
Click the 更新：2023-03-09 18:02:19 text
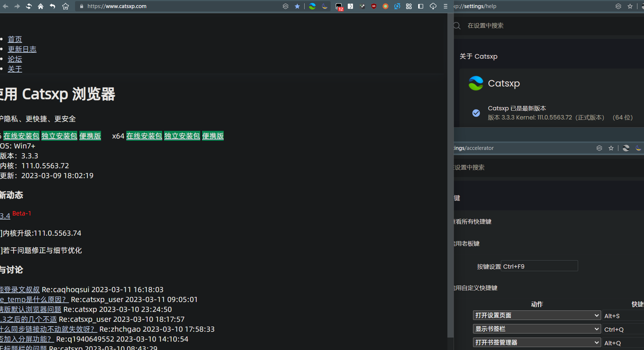47,176
